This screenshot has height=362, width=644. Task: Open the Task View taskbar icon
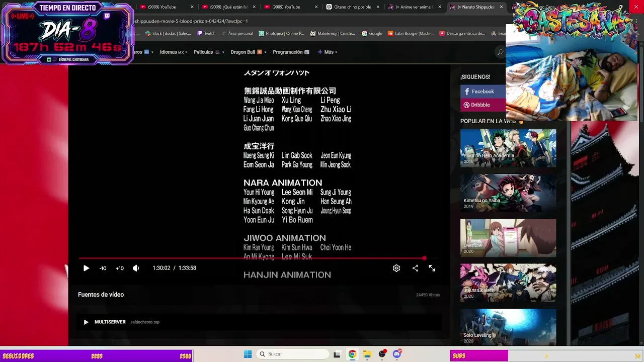pyautogui.click(x=337, y=354)
